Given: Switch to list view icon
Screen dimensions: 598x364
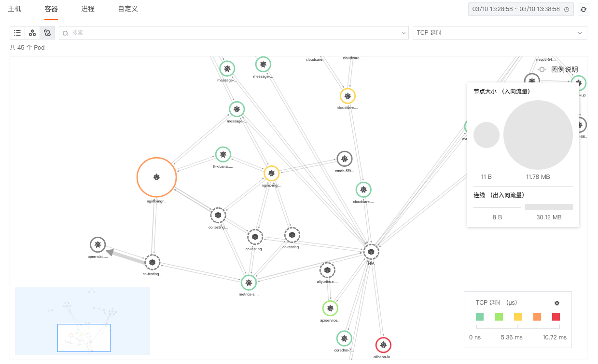Looking at the screenshot, I should point(17,33).
